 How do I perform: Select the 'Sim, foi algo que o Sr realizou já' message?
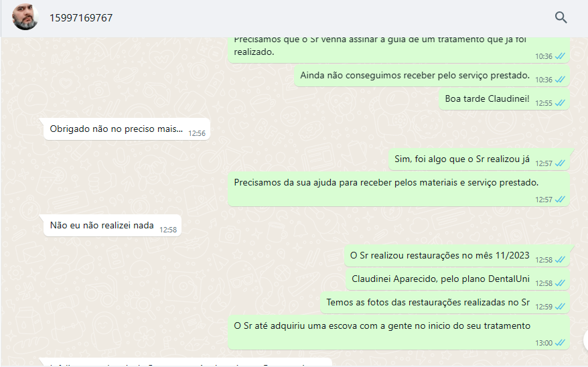click(479, 159)
